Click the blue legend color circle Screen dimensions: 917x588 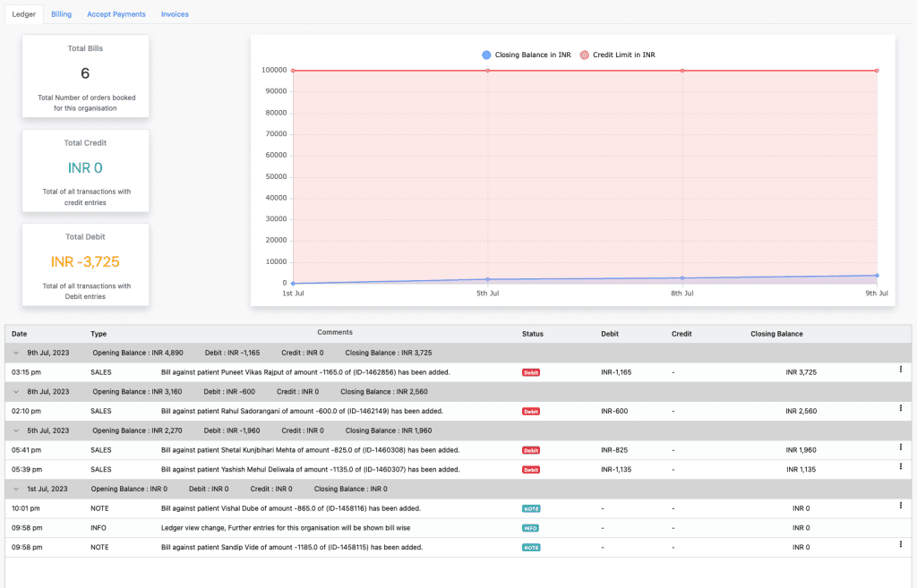click(x=486, y=55)
